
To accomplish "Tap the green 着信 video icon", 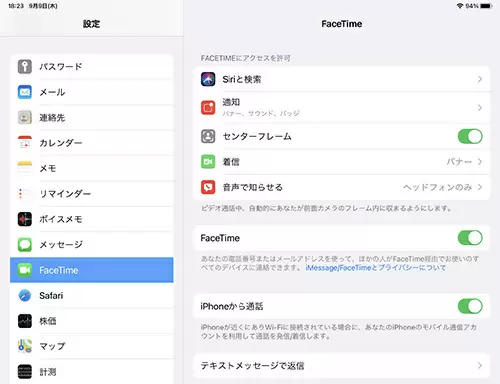I will (208, 162).
